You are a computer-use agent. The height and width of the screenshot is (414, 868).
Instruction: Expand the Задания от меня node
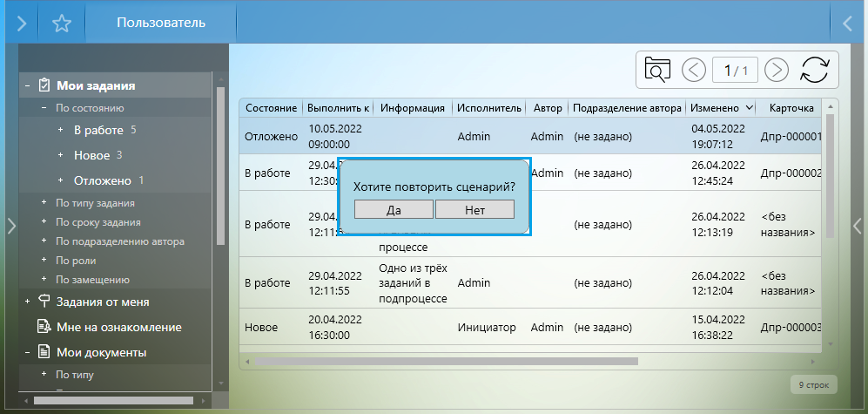click(28, 302)
